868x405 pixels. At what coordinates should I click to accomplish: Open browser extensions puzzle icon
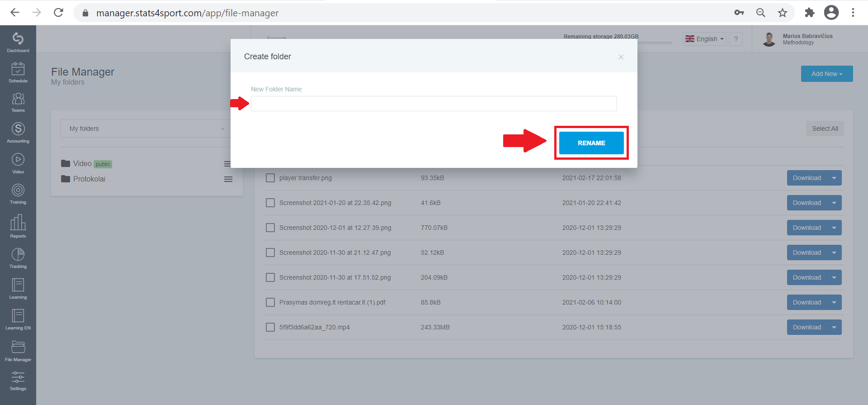(809, 13)
